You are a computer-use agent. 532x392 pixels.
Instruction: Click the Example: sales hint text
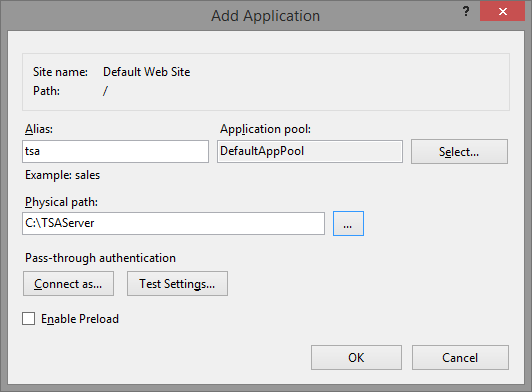[x=62, y=175]
